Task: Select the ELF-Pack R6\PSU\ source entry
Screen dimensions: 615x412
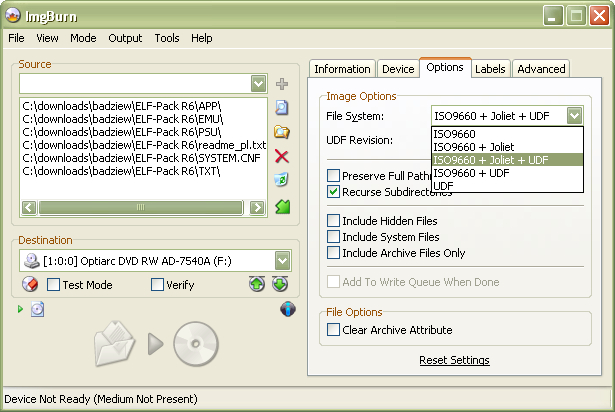Action: [122, 132]
